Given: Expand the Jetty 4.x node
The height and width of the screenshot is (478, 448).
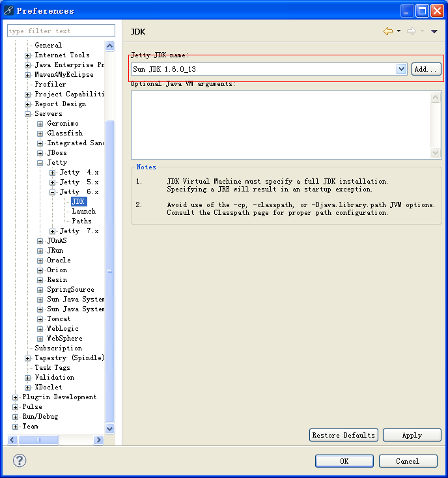Looking at the screenshot, I should tap(53, 173).
